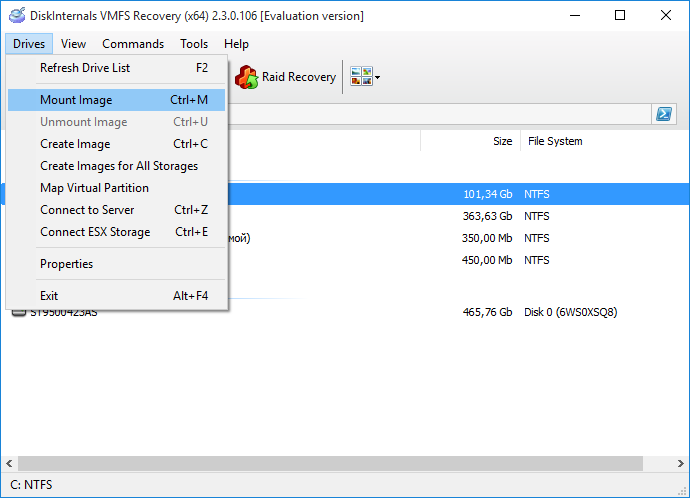Click the Raid Recovery toolbar button
Screen dimensions: 690x498
tap(286, 77)
